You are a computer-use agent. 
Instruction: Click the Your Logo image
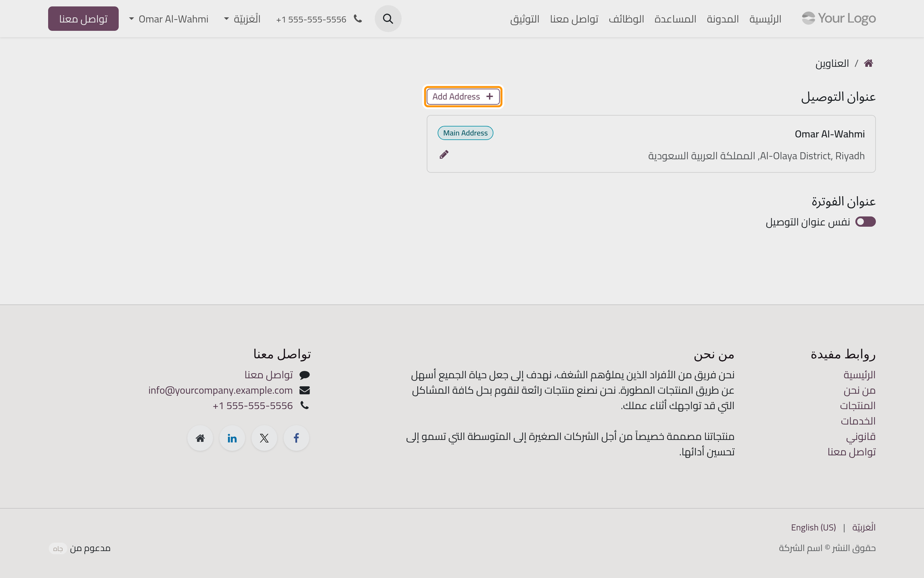pos(839,18)
